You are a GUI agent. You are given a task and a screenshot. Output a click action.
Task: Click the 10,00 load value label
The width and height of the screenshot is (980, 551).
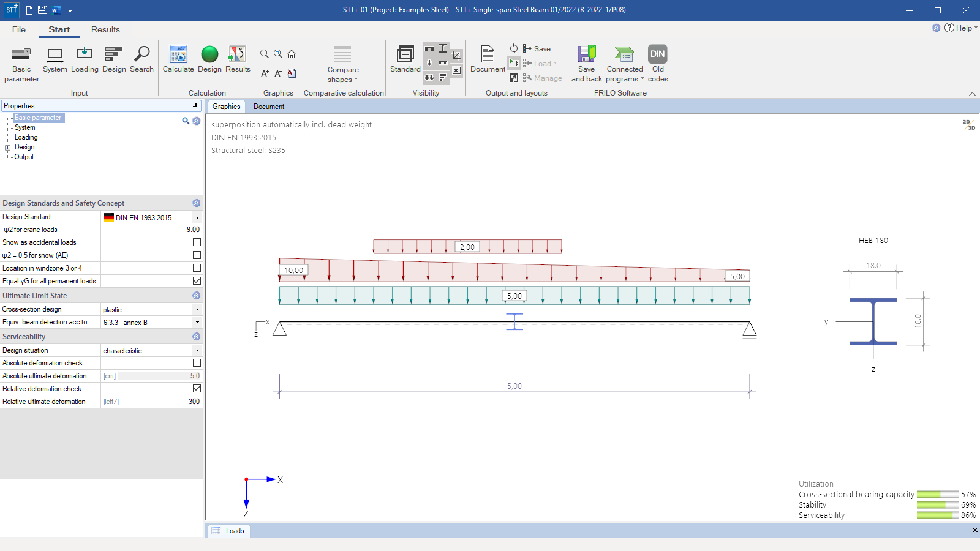tap(293, 270)
